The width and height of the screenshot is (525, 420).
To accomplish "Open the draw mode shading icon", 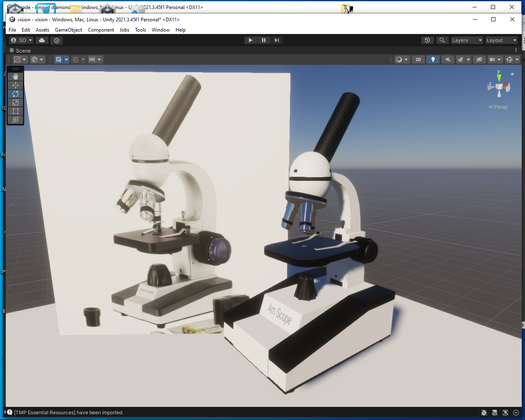I will click(399, 59).
